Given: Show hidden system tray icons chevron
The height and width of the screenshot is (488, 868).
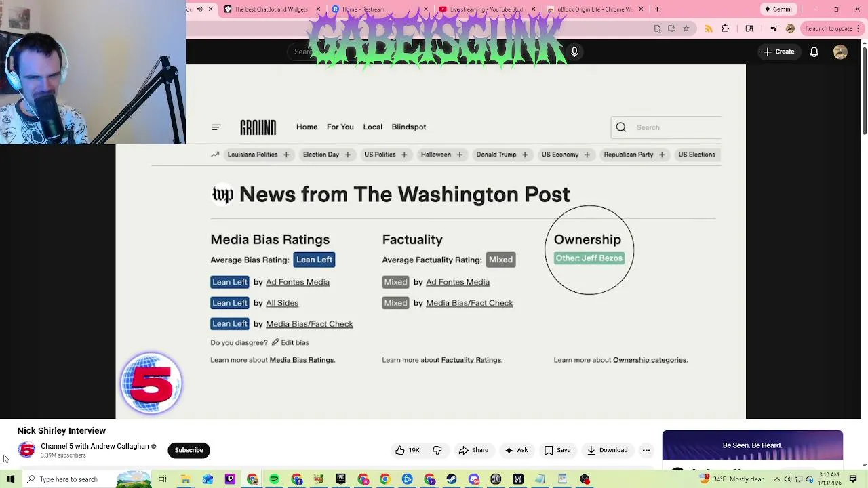Looking at the screenshot, I should click(777, 479).
